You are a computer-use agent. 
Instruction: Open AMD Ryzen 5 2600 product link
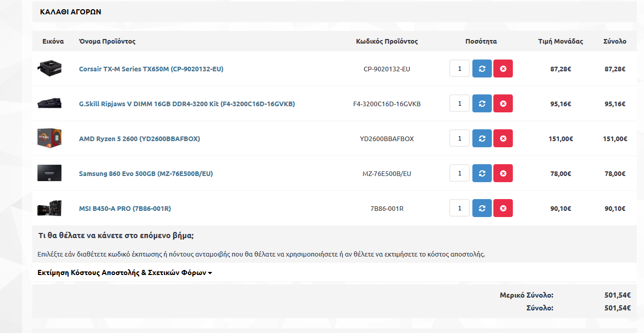click(139, 139)
